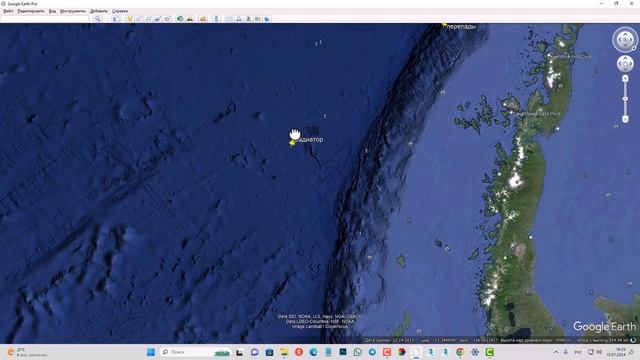Screen dimensions: 640x360
Task: Click the Save Image toolbar icon
Action: point(248,19)
